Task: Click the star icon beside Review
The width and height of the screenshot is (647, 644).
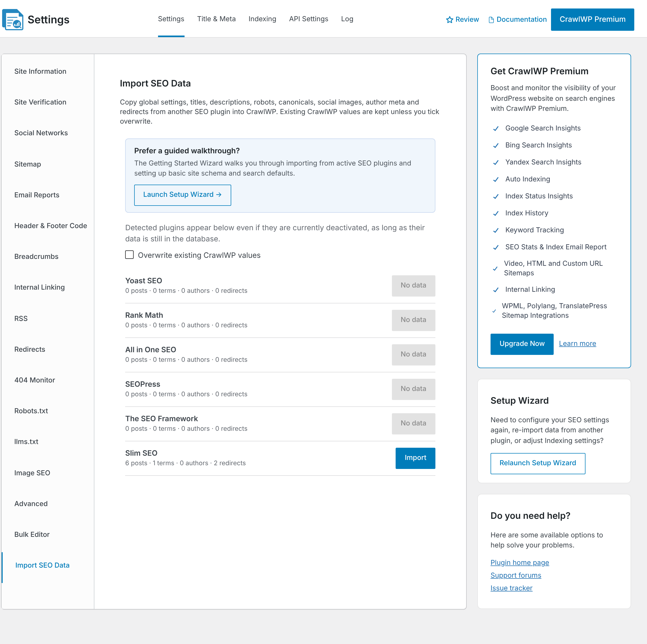Action: point(449,20)
